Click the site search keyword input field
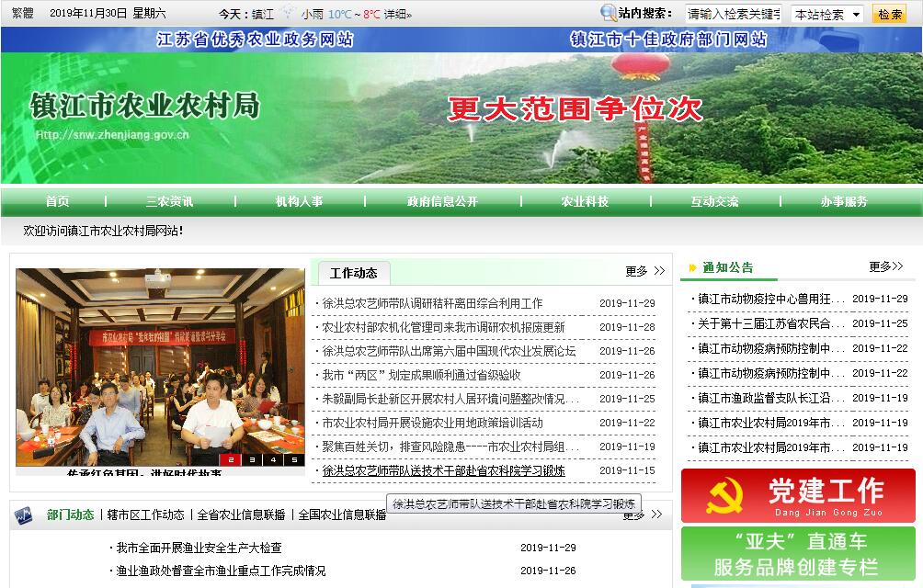The image size is (923, 588). click(x=733, y=15)
